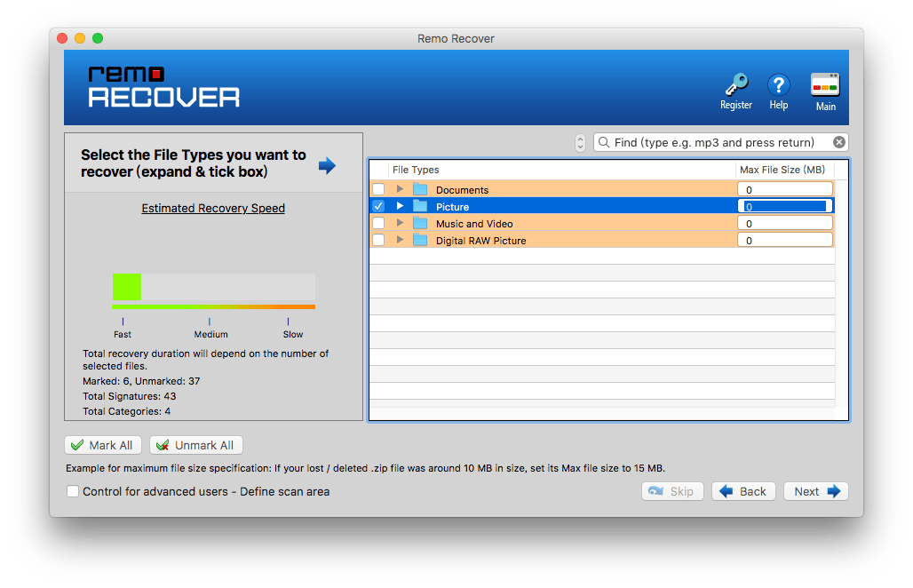This screenshot has width=913, height=588.
Task: Expand the Digital RAW Picture category
Action: (400, 241)
